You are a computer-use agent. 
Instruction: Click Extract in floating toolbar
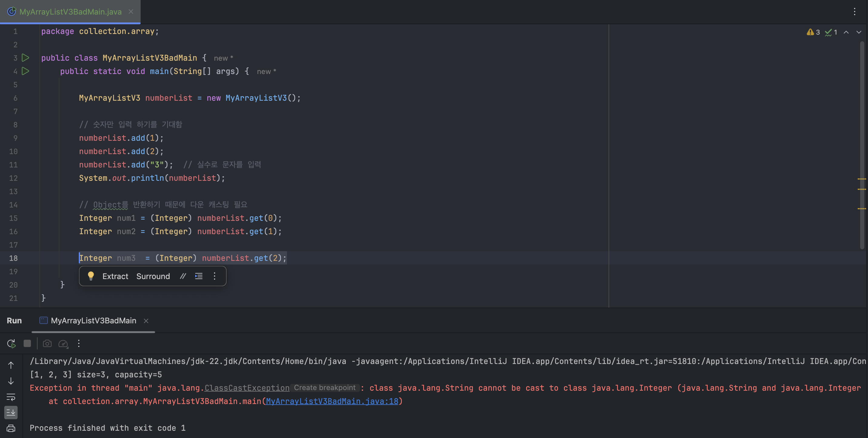(x=115, y=276)
